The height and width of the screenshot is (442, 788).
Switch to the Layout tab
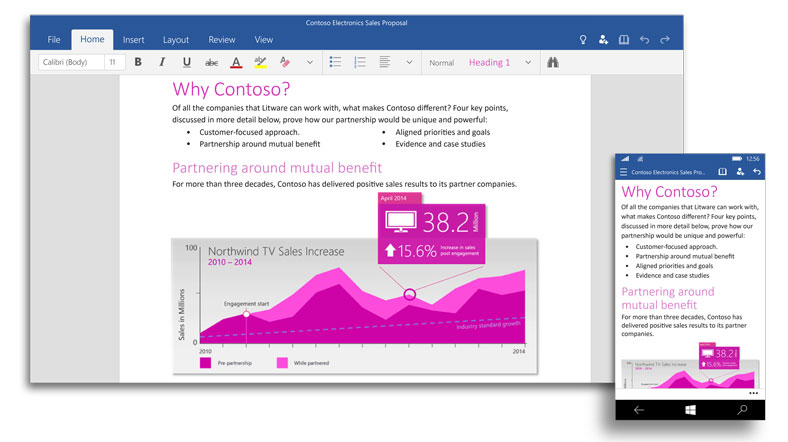click(x=176, y=40)
